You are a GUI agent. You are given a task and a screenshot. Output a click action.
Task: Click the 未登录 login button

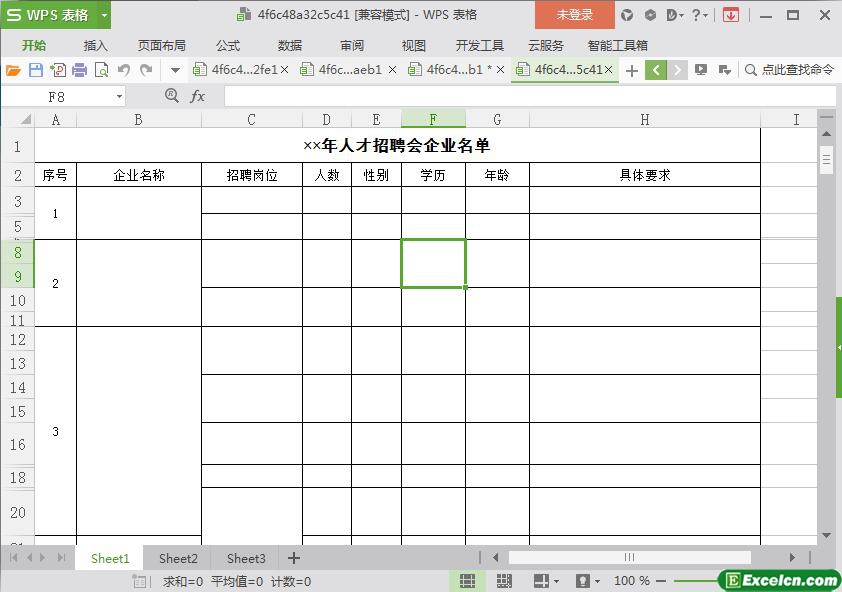pyautogui.click(x=575, y=15)
